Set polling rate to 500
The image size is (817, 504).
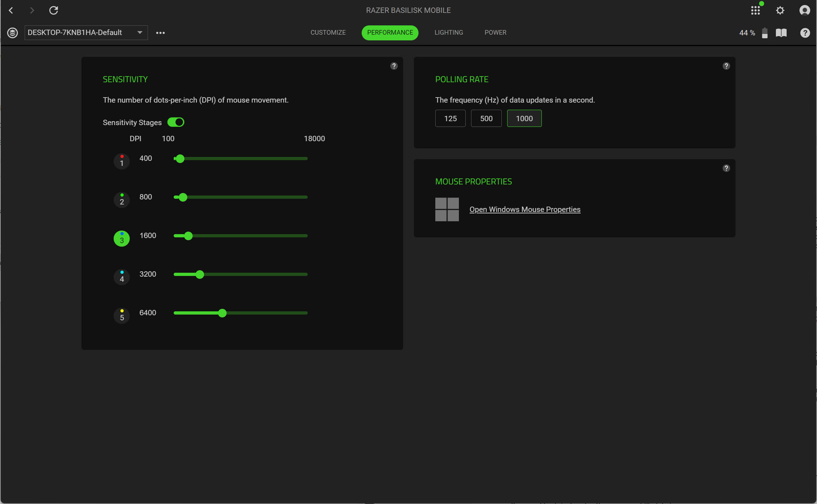(486, 118)
